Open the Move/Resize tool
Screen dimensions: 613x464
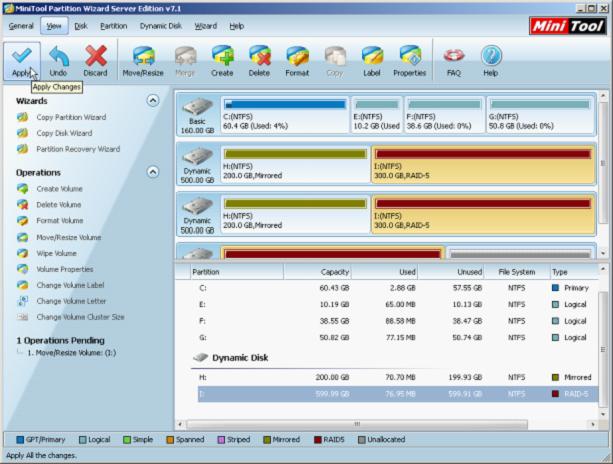pyautogui.click(x=143, y=61)
